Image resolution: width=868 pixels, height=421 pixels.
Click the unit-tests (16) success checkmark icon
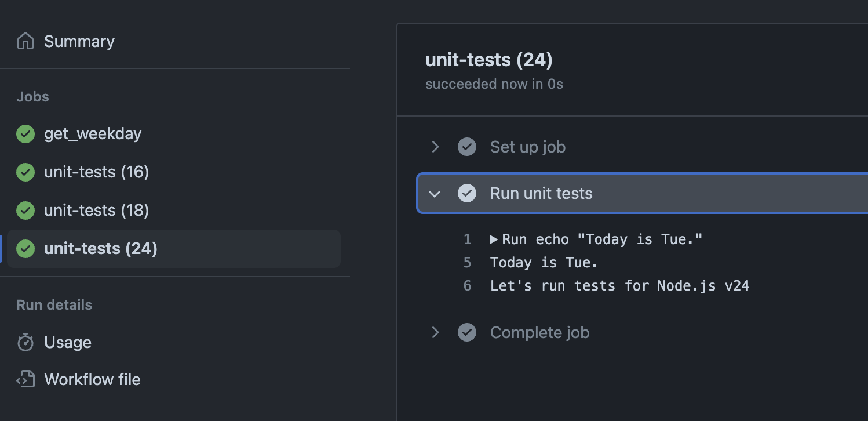(25, 172)
